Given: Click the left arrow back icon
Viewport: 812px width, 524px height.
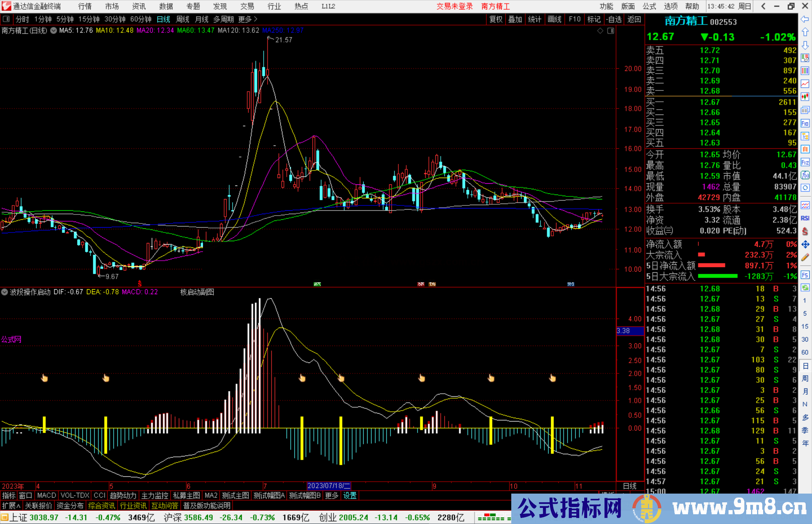Looking at the screenshot, I should pos(805,19).
